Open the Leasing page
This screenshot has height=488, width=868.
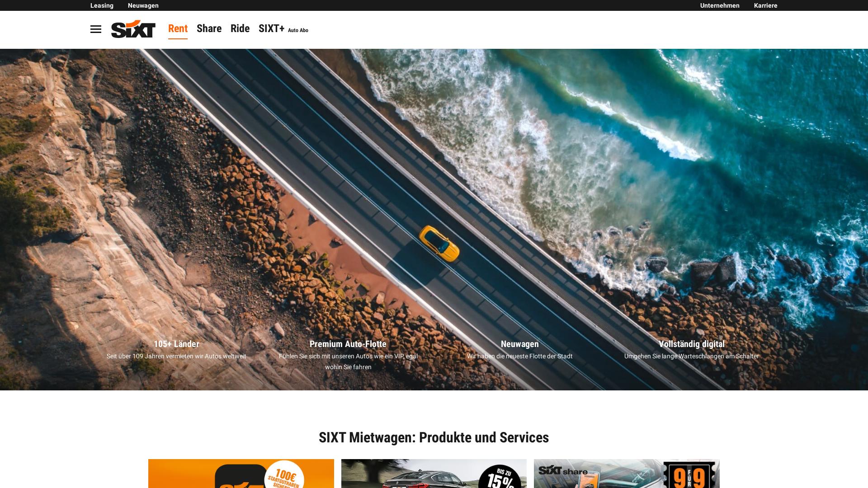pyautogui.click(x=102, y=5)
